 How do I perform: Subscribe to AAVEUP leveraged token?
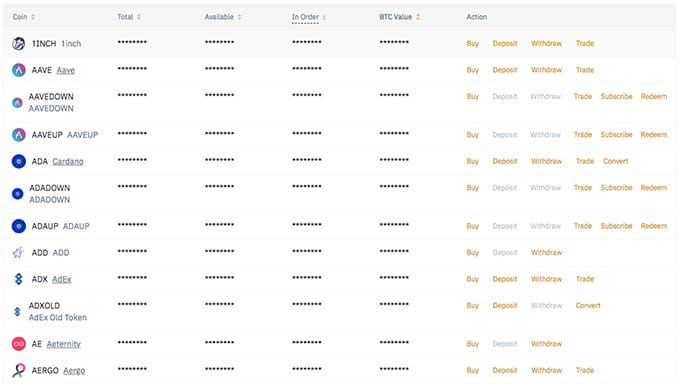tap(616, 135)
